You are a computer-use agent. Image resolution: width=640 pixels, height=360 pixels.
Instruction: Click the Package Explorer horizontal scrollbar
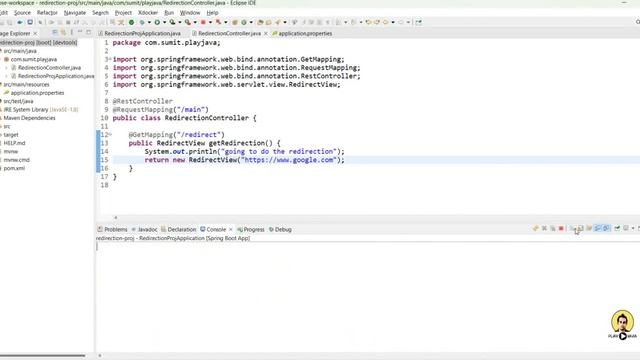[42, 356]
